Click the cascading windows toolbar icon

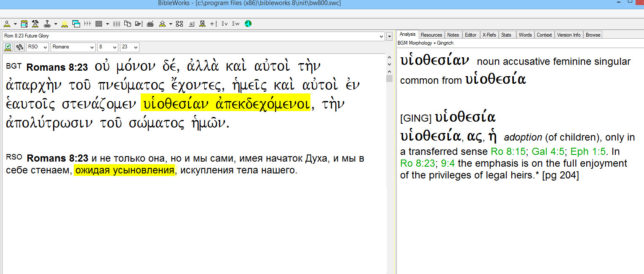[76, 24]
